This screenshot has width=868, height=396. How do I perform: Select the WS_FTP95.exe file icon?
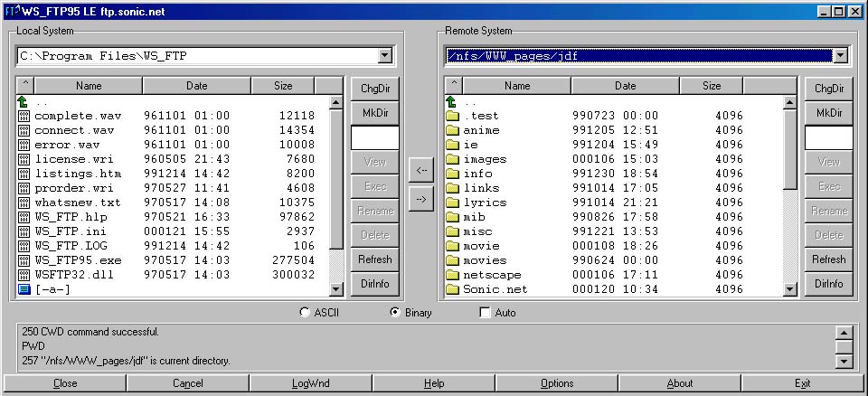tap(24, 260)
